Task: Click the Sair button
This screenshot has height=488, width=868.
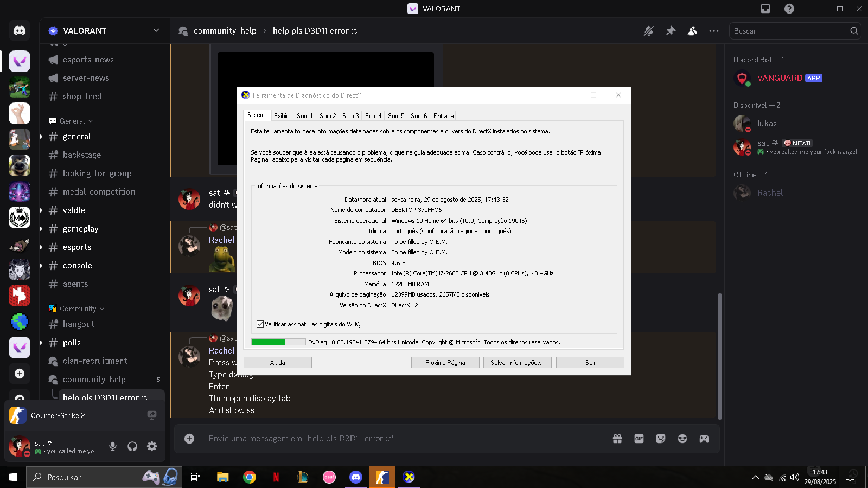Action: coord(590,363)
